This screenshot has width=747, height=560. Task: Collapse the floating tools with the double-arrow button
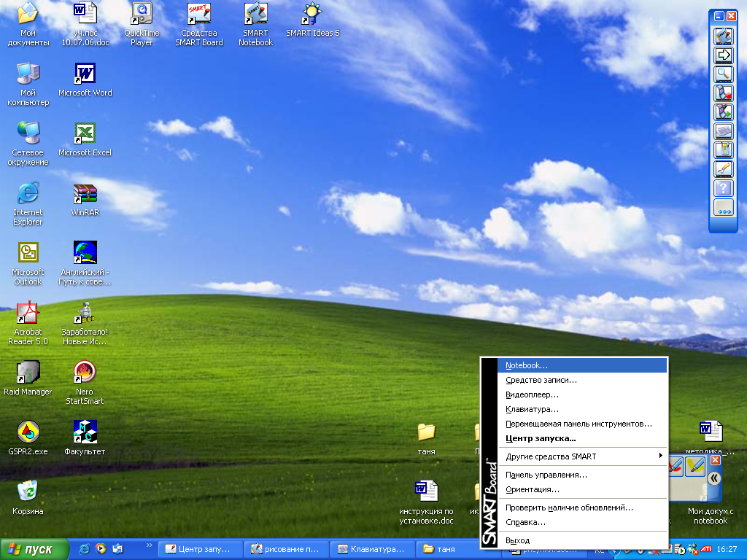pos(713,478)
